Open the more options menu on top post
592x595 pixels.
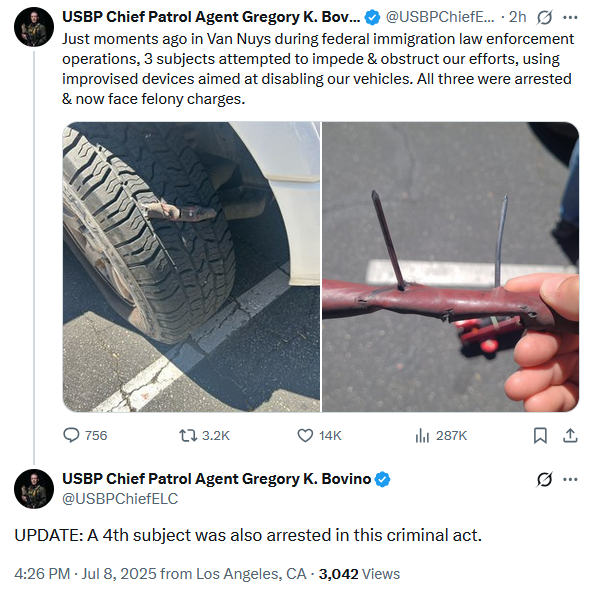(570, 17)
